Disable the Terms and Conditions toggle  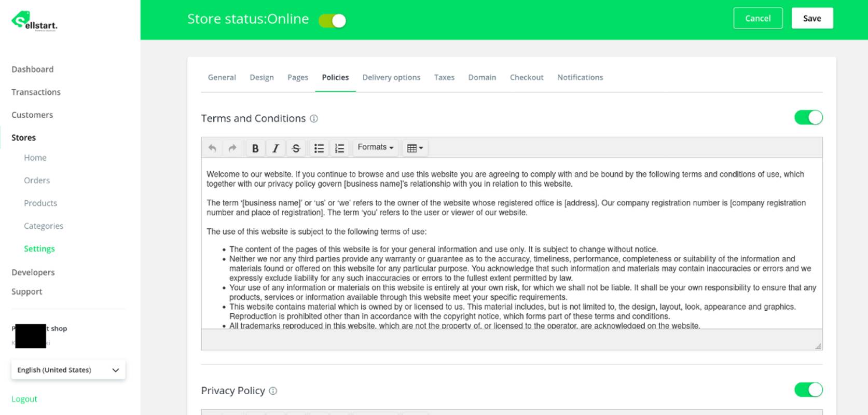click(808, 118)
